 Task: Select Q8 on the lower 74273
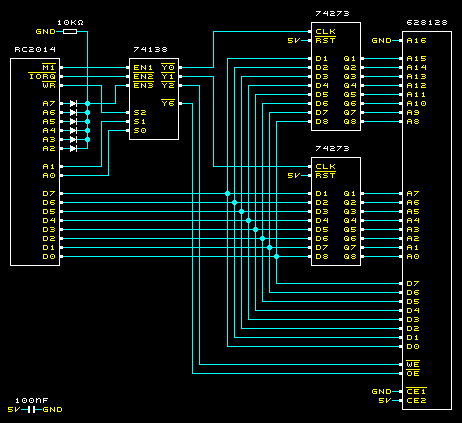[x=350, y=257]
